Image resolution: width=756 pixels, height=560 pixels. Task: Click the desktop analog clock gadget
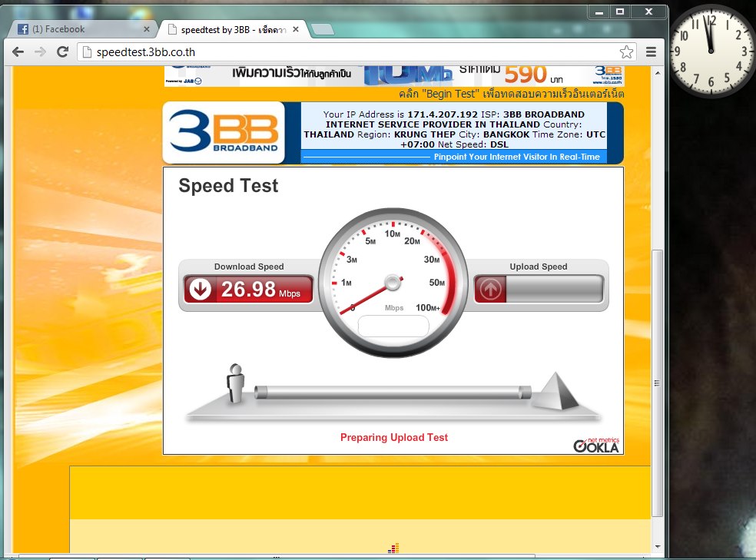[711, 51]
